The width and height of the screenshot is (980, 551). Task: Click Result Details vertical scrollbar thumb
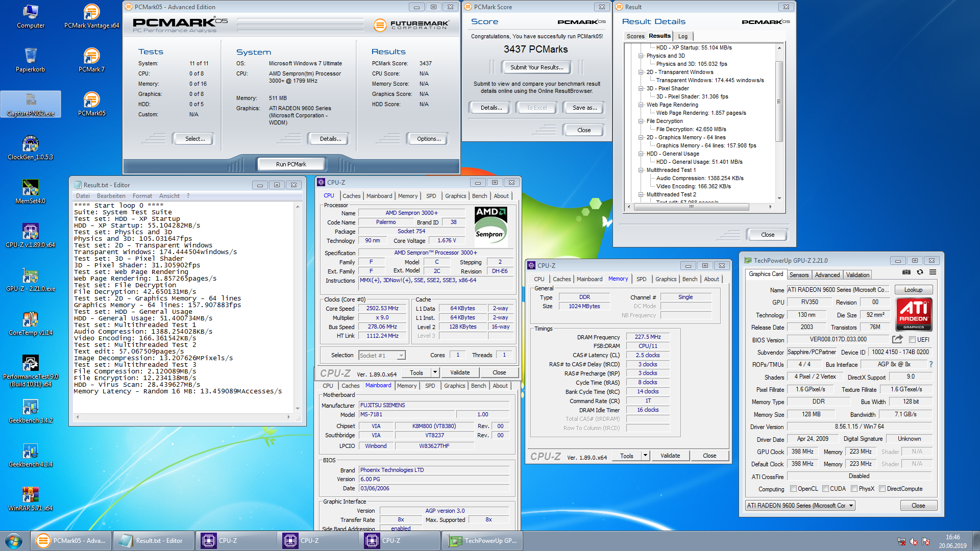pos(779,101)
